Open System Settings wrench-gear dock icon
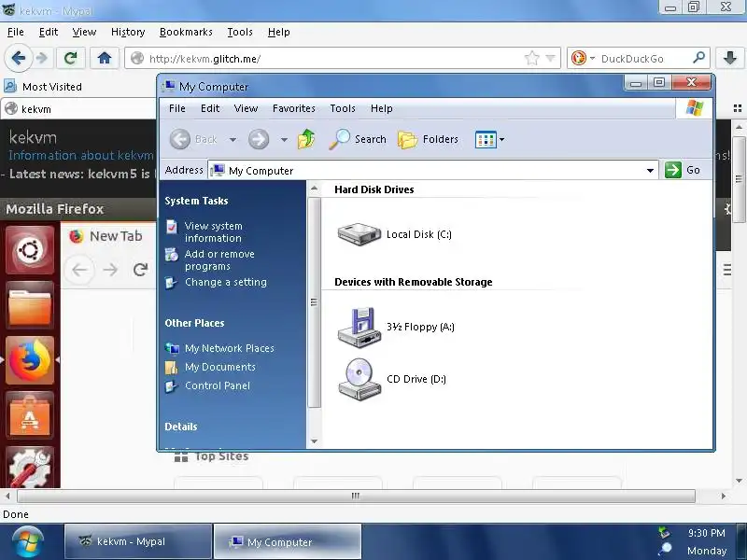This screenshot has width=747, height=560. point(30,468)
